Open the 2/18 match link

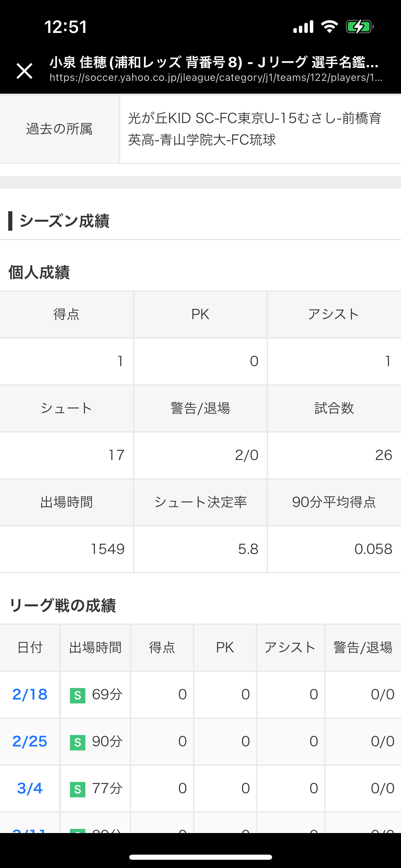pos(30,695)
